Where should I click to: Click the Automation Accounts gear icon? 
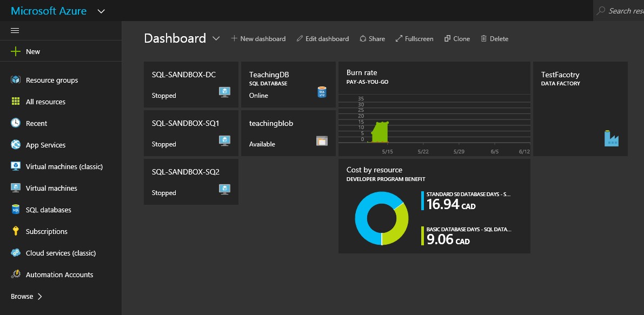[16, 274]
